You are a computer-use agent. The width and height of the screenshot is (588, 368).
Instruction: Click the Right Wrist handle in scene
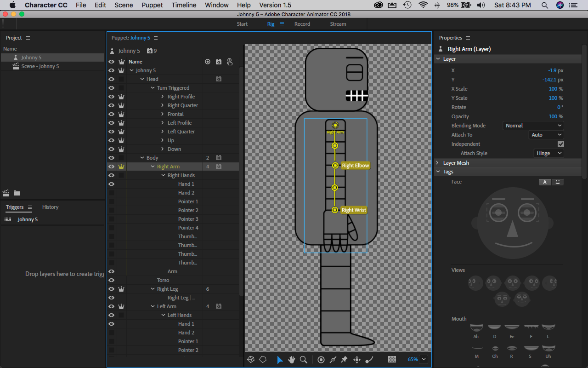coord(335,210)
